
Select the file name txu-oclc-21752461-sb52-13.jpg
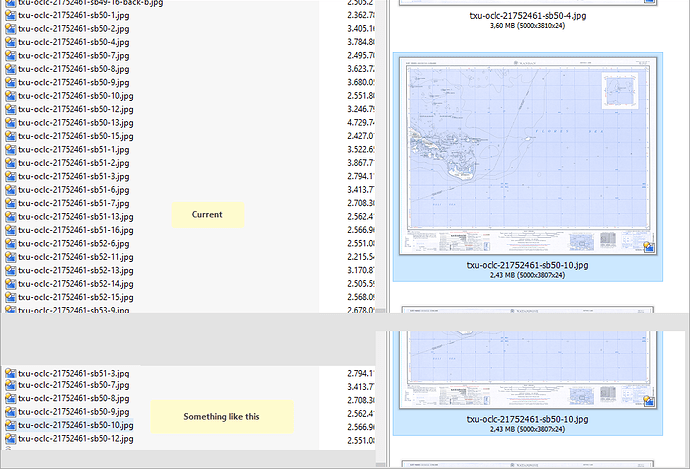[76, 271]
